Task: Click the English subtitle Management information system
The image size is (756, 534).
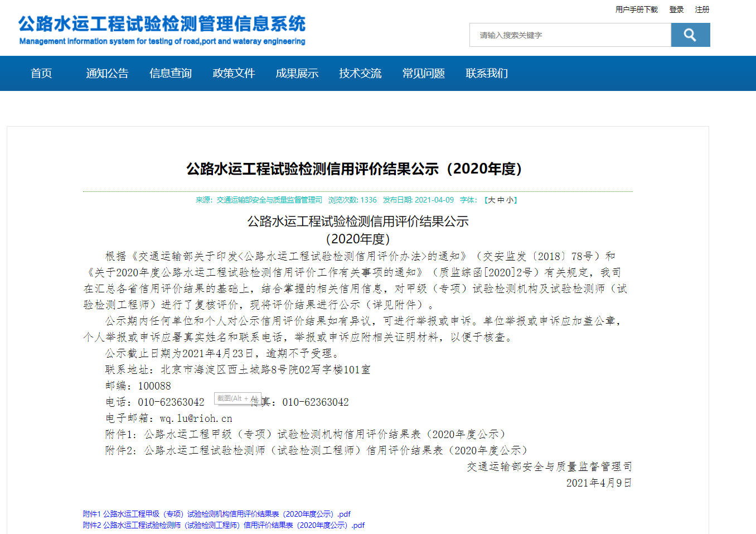Action: (162, 41)
